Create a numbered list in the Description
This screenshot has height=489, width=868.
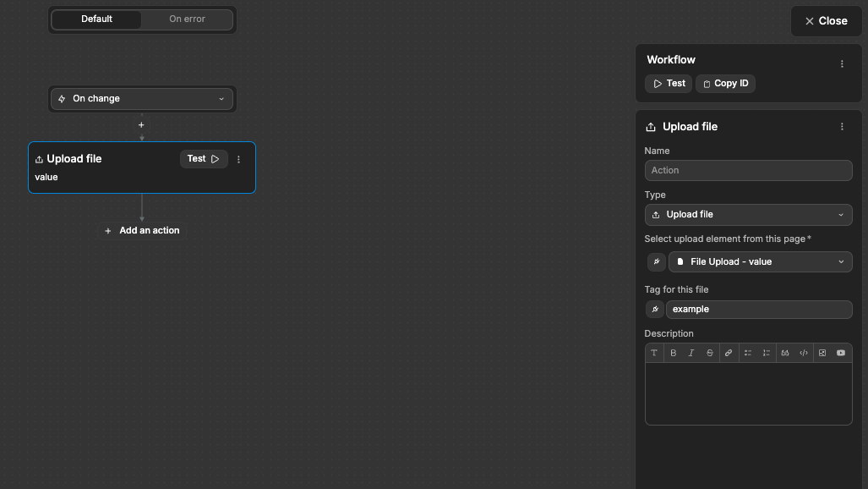[766, 353]
